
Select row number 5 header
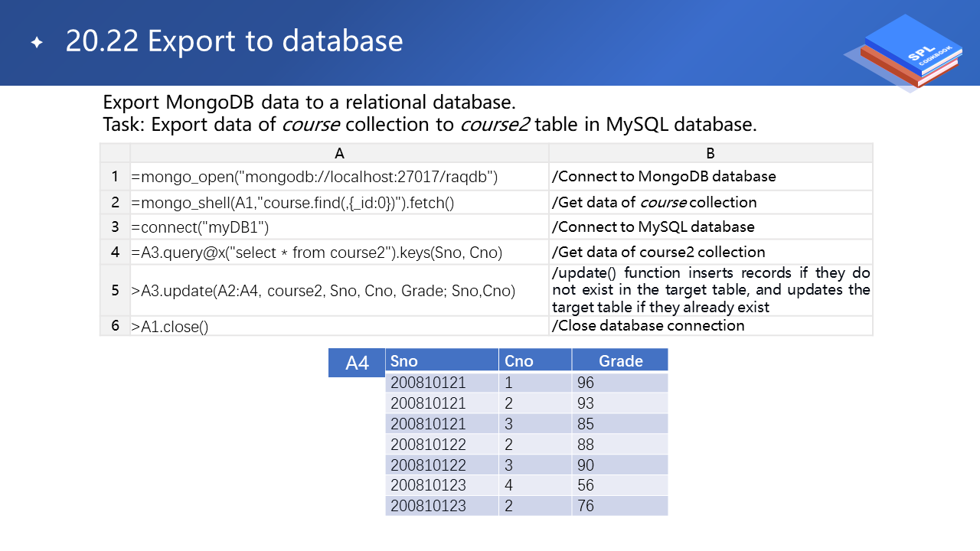115,290
